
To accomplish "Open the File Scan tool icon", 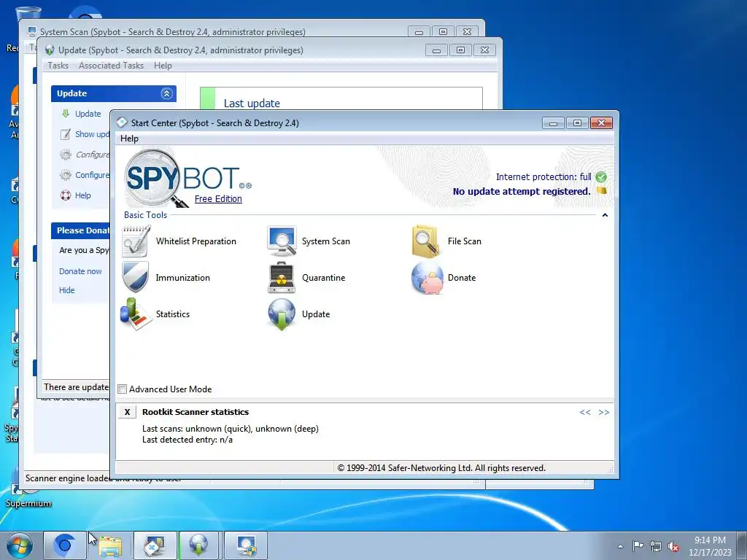I will click(x=425, y=241).
